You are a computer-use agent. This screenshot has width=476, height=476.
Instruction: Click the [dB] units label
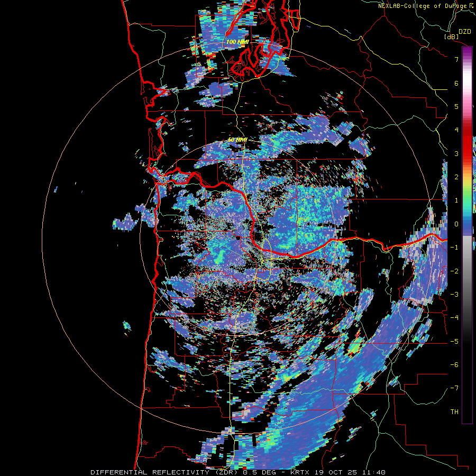[x=452, y=36]
